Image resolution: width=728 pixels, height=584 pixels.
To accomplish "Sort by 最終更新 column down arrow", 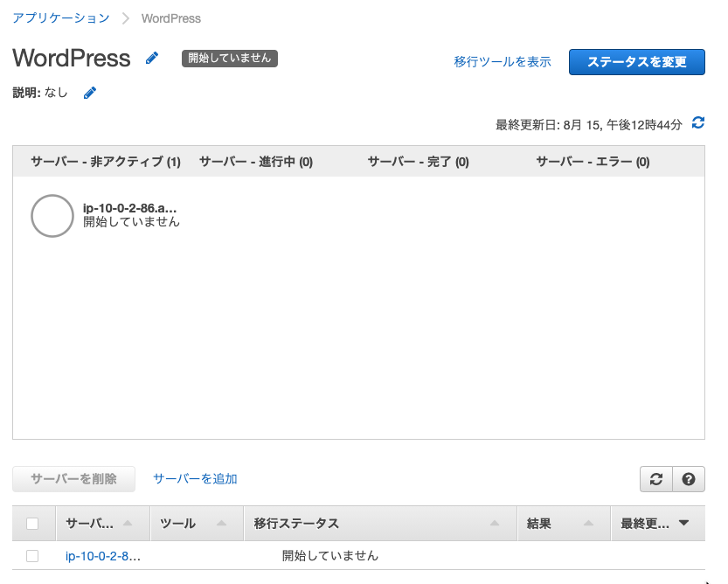I will [683, 523].
